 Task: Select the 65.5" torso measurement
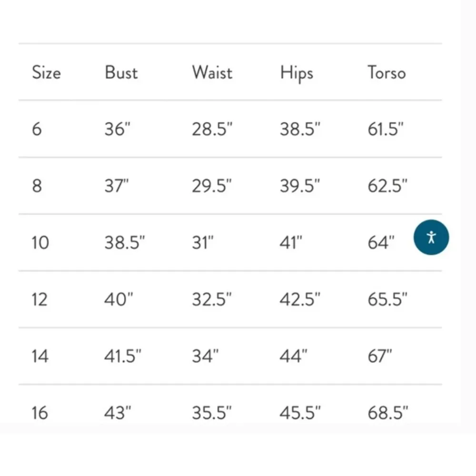point(387,299)
